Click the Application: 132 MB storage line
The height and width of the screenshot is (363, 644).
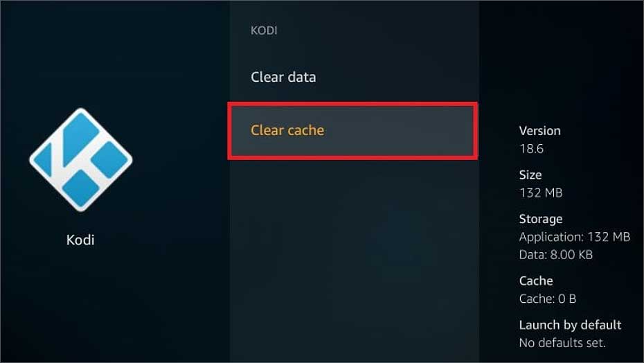coord(574,237)
